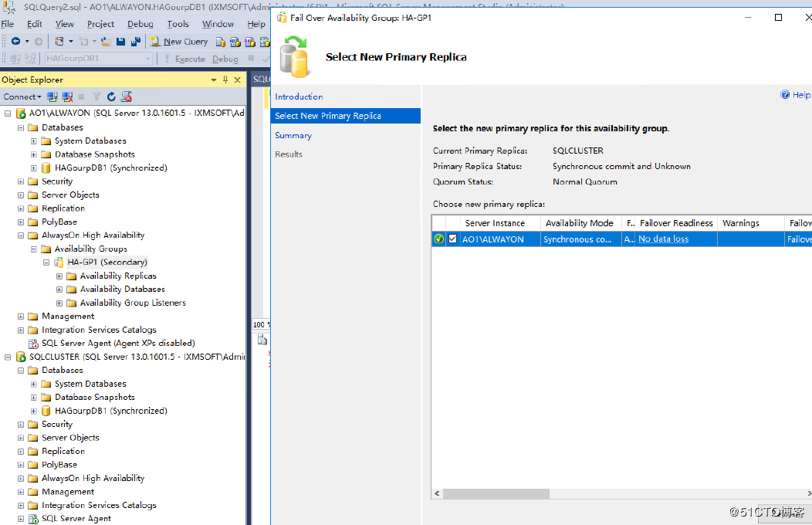812x525 pixels.
Task: Click the Connect Object Explorer icon
Action: [52, 97]
